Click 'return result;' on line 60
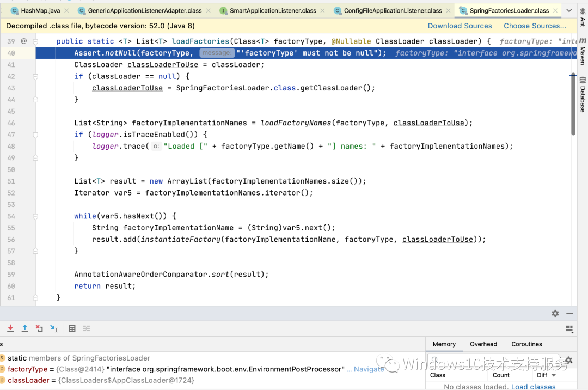588x390 pixels. coord(105,286)
